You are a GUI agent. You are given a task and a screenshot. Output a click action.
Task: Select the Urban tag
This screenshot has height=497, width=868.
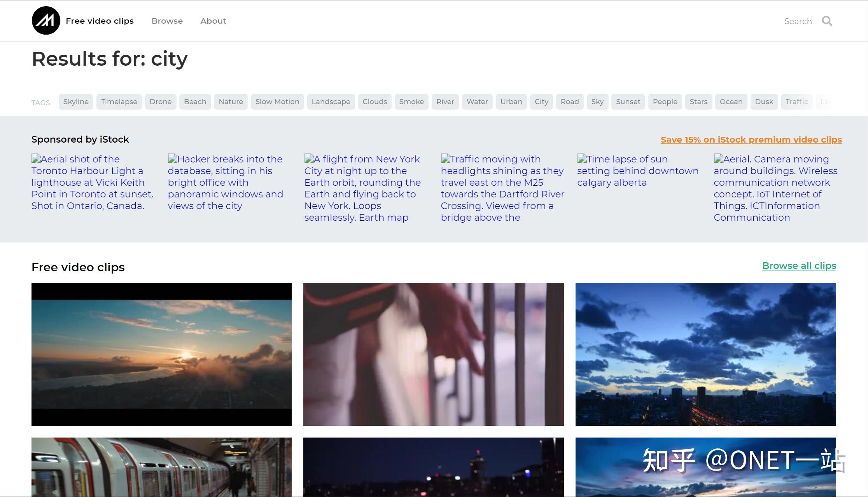(511, 102)
